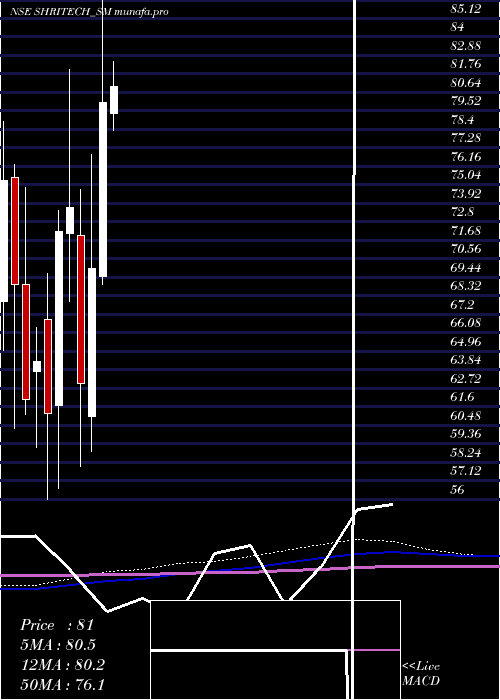Click the 76.16 price axis label
The width and height of the screenshot is (500, 700).
465,156
